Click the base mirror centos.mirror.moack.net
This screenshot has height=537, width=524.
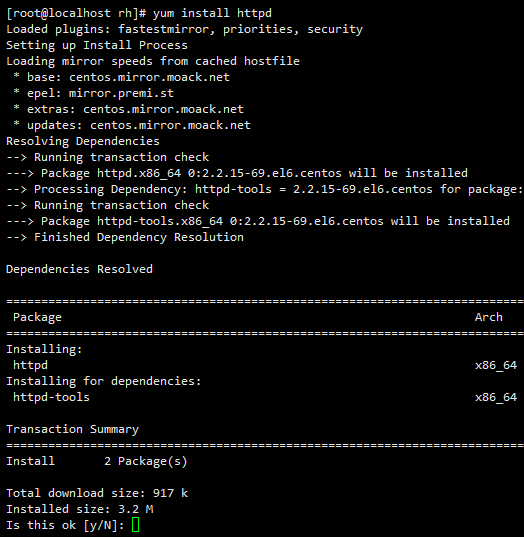coord(149,77)
